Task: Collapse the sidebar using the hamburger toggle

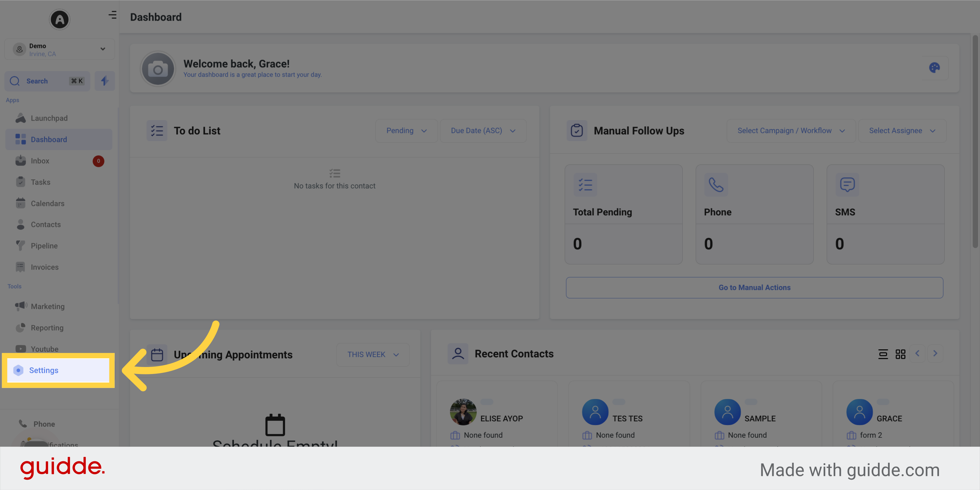Action: pos(113,15)
